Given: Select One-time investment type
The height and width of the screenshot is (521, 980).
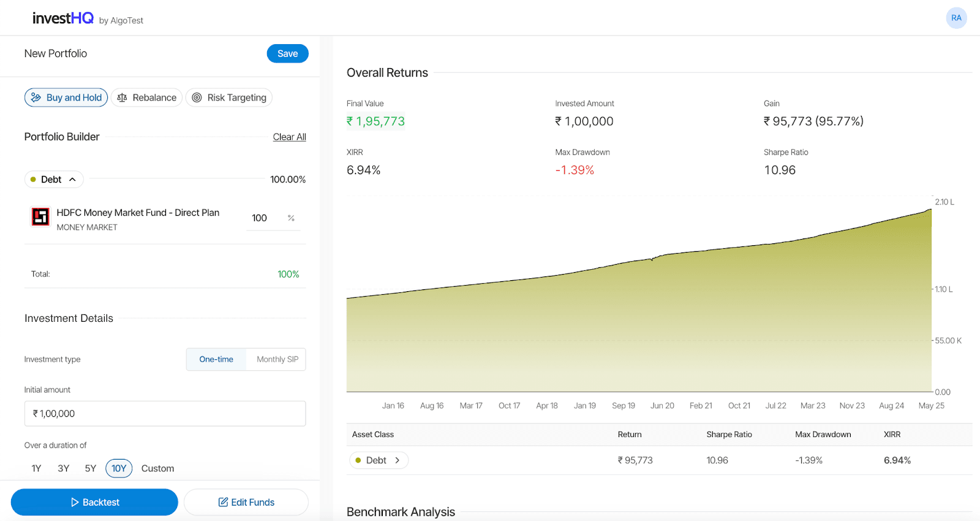Looking at the screenshot, I should [x=216, y=359].
